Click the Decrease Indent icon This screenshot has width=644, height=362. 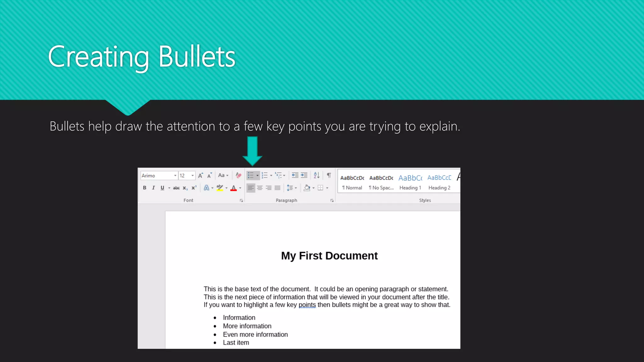pos(295,175)
